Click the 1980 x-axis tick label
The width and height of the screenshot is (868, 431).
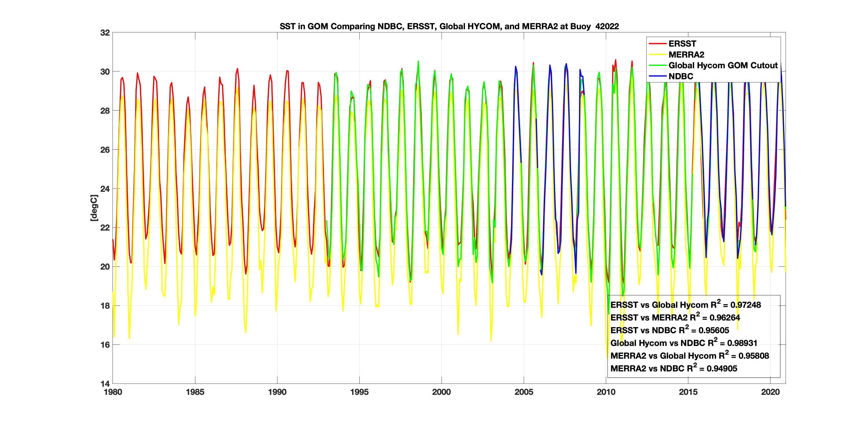(113, 392)
